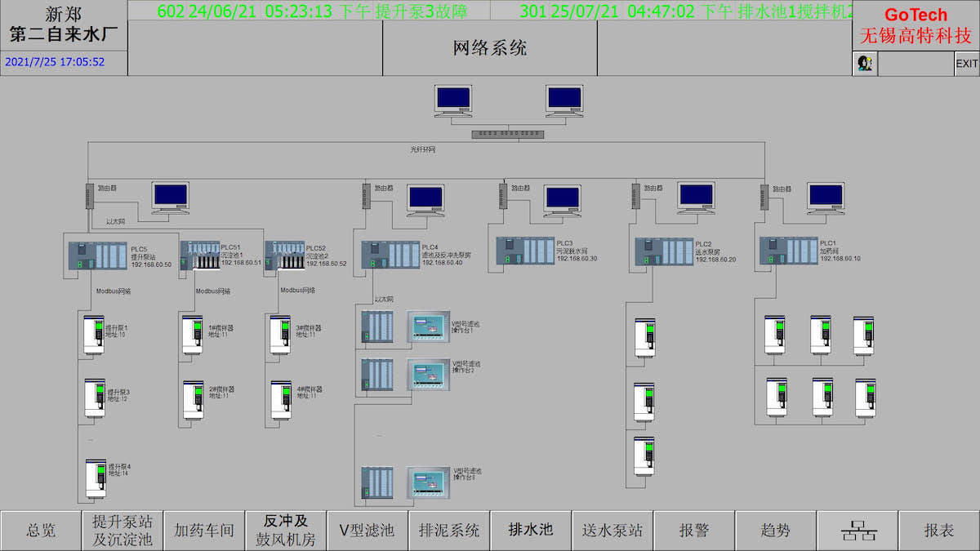Open the 总览 overview page

[x=41, y=531]
